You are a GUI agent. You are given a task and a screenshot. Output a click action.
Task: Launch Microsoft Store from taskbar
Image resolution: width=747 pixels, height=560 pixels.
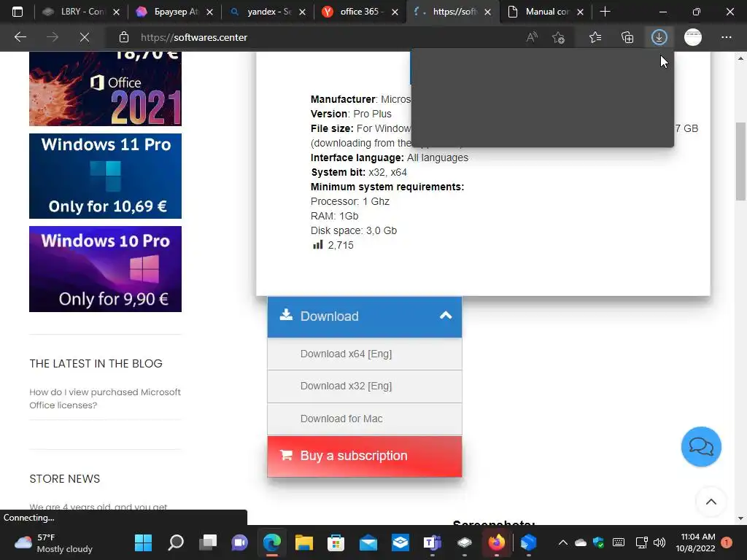point(336,542)
